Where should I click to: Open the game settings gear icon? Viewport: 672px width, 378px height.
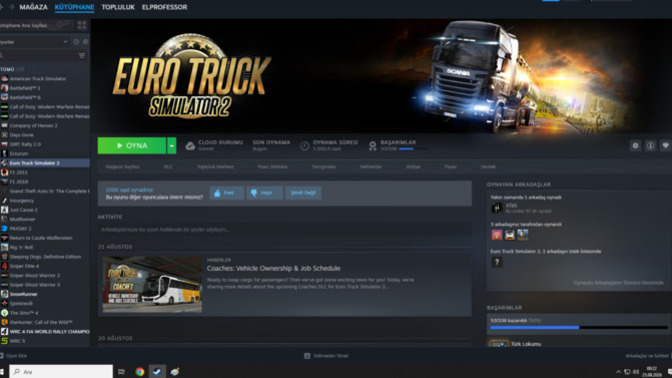coord(635,146)
